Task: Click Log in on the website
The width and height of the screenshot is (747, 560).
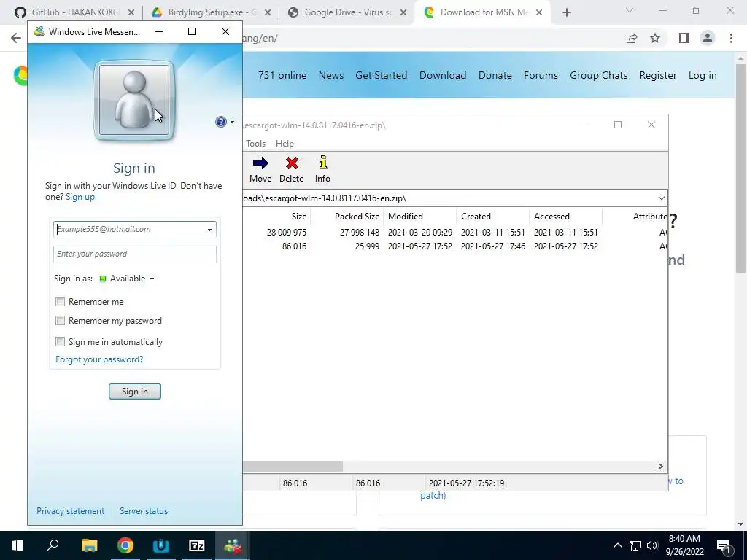Action: [x=703, y=75]
